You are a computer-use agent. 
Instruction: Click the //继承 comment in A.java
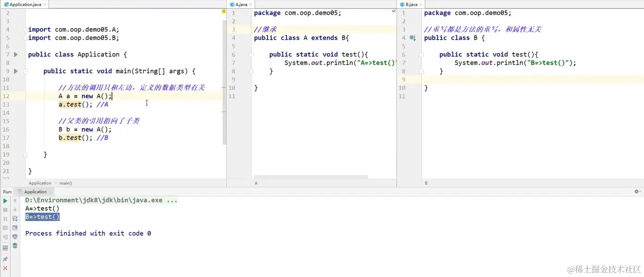pos(265,29)
